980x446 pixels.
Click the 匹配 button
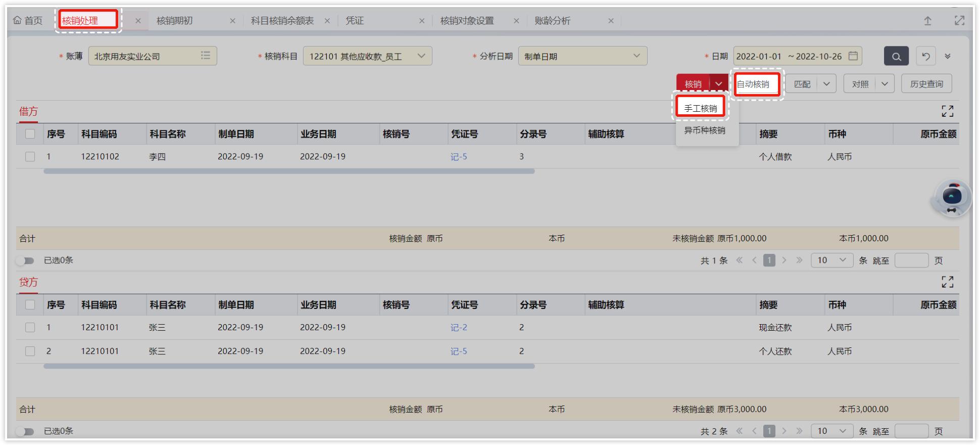802,84
